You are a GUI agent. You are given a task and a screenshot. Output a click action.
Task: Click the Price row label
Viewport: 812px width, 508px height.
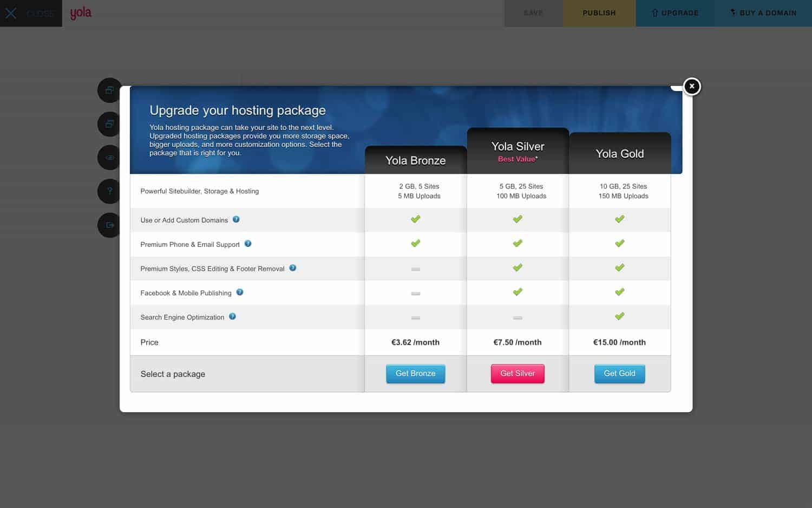[x=149, y=342]
